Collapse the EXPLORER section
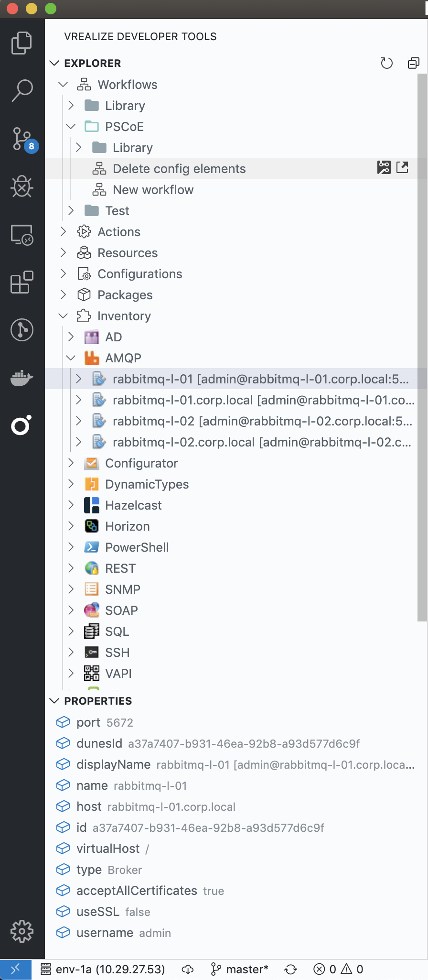 [x=54, y=63]
